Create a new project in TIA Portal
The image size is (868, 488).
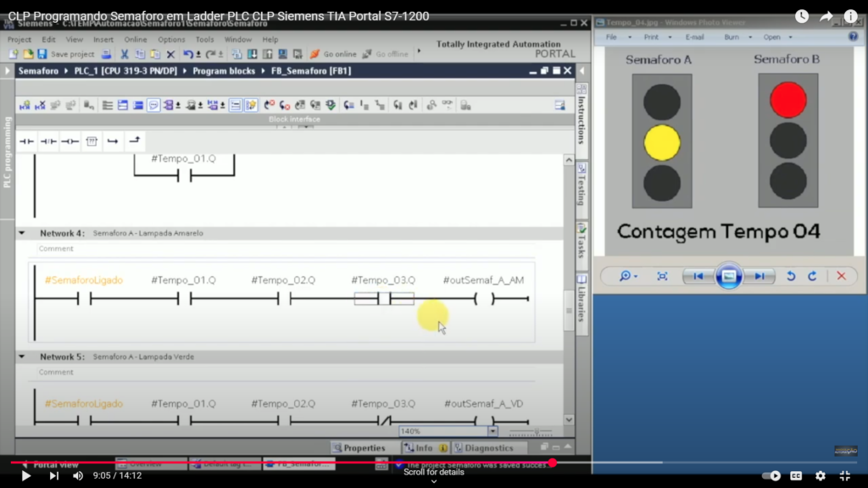tap(14, 54)
